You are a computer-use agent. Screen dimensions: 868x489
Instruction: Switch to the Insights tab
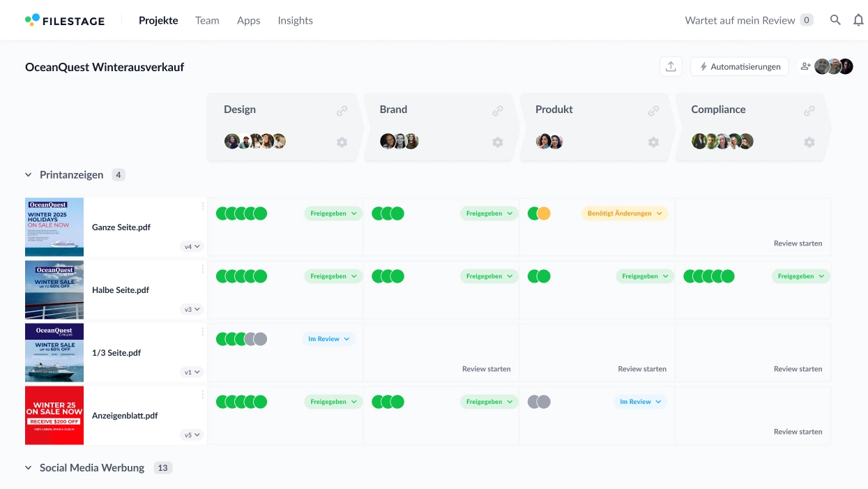tap(295, 20)
